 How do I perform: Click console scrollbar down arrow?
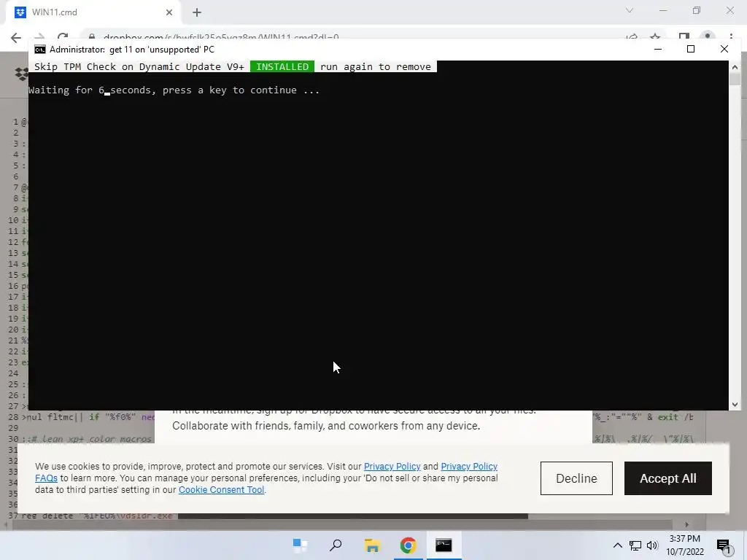735,404
